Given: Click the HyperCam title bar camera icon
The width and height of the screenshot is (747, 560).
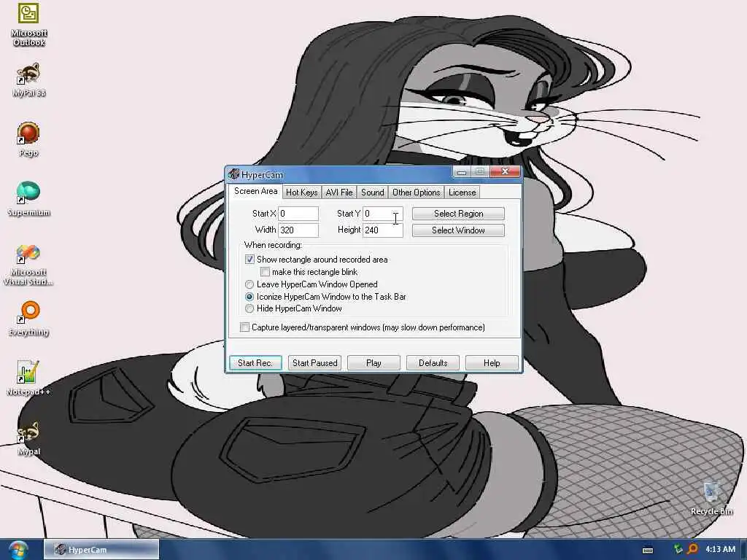Looking at the screenshot, I should click(233, 174).
